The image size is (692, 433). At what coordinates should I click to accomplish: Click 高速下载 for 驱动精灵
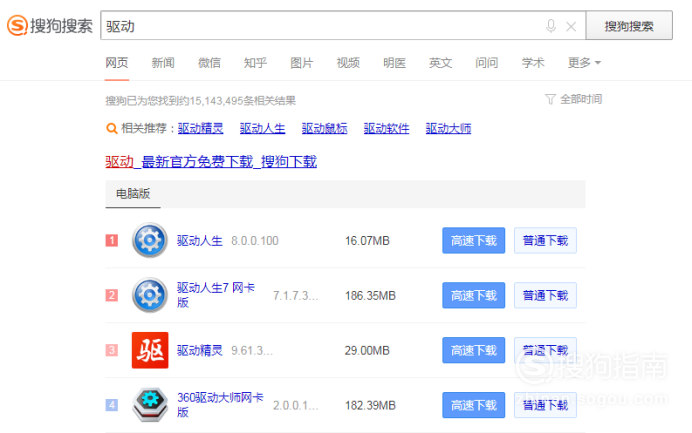point(474,350)
